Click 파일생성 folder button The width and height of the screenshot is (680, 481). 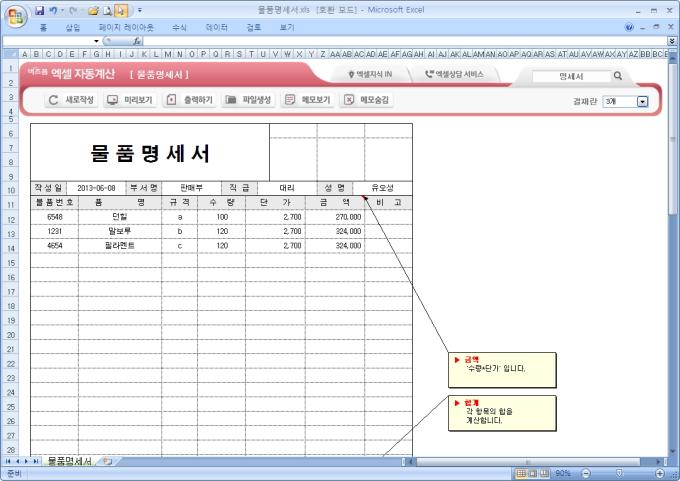pos(248,100)
